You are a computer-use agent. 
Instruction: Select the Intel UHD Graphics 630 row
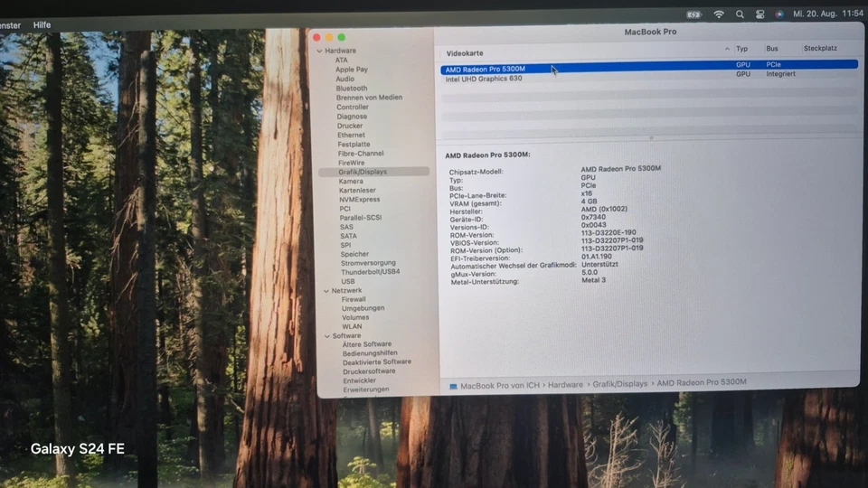[x=649, y=76]
